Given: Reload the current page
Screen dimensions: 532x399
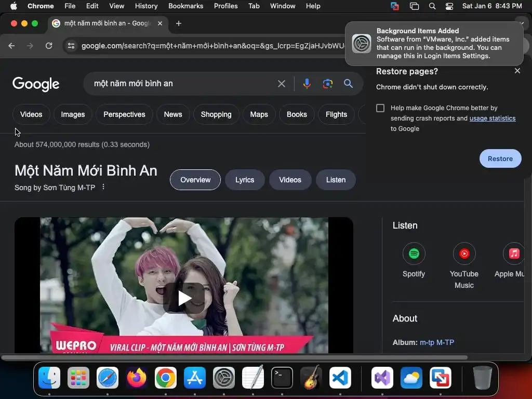Looking at the screenshot, I should point(49,46).
